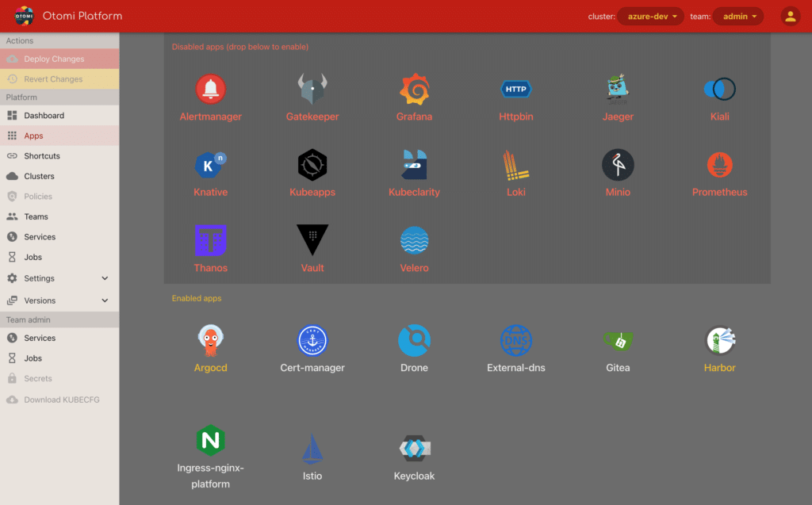
Task: Click the Kubeclarity app icon
Action: (x=414, y=165)
